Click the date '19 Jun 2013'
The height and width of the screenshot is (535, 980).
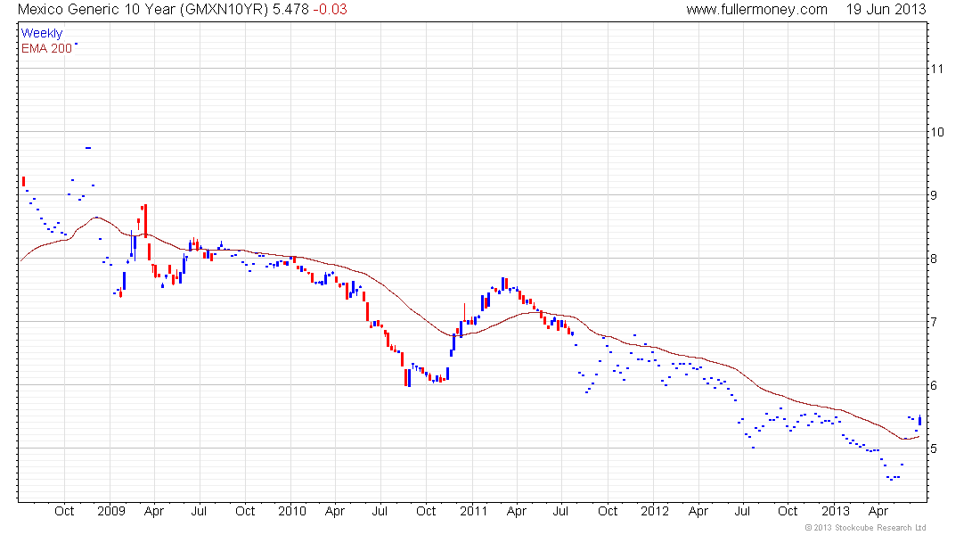[x=886, y=10]
